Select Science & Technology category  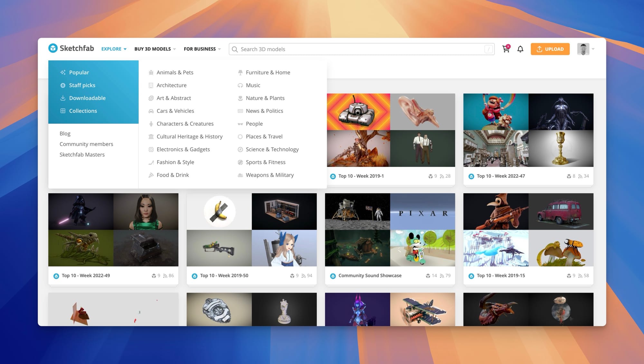click(x=272, y=149)
